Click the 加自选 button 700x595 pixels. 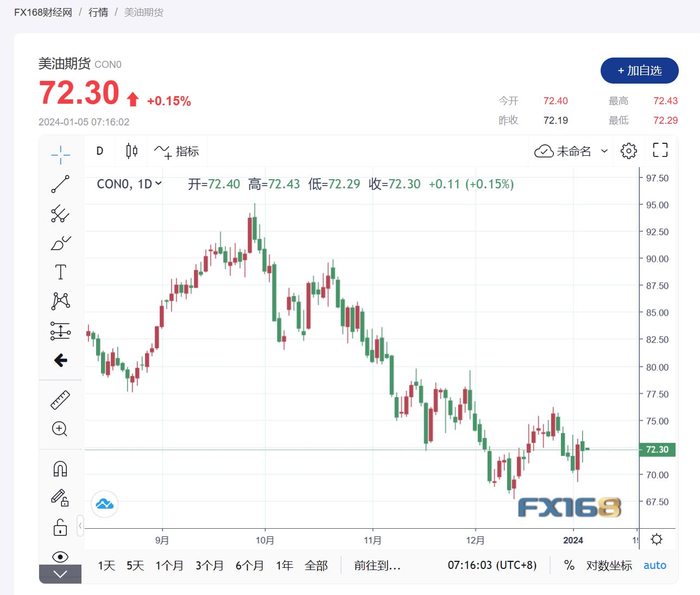639,71
